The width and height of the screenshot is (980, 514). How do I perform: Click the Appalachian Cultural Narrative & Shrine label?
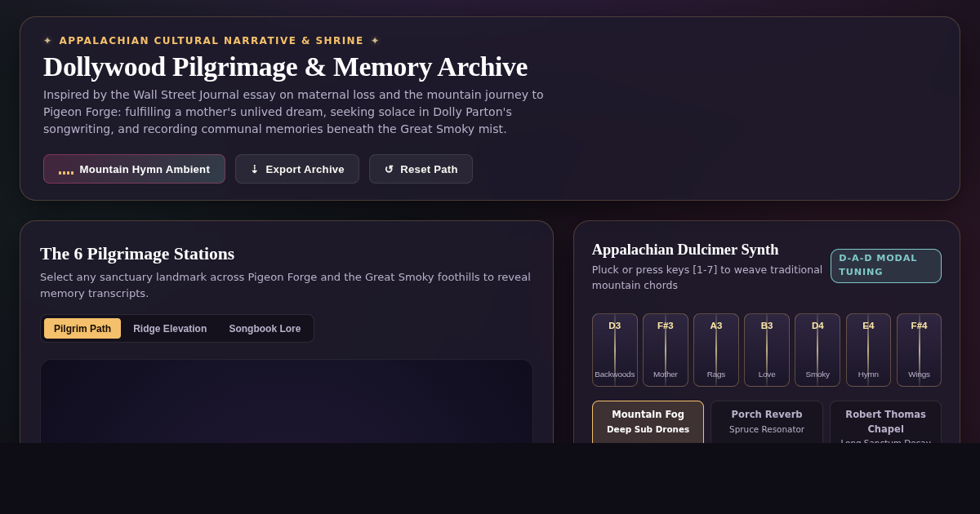click(x=212, y=41)
